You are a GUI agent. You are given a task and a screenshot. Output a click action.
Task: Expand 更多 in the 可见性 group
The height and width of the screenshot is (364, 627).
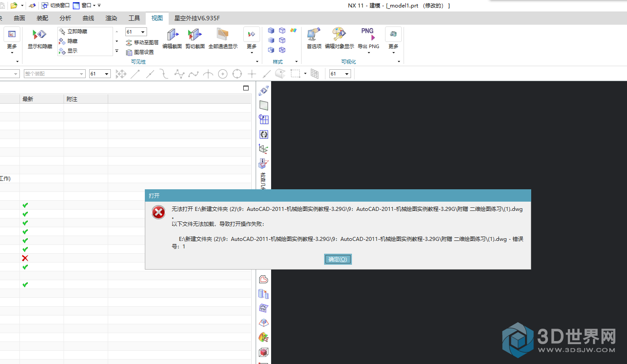click(x=252, y=40)
